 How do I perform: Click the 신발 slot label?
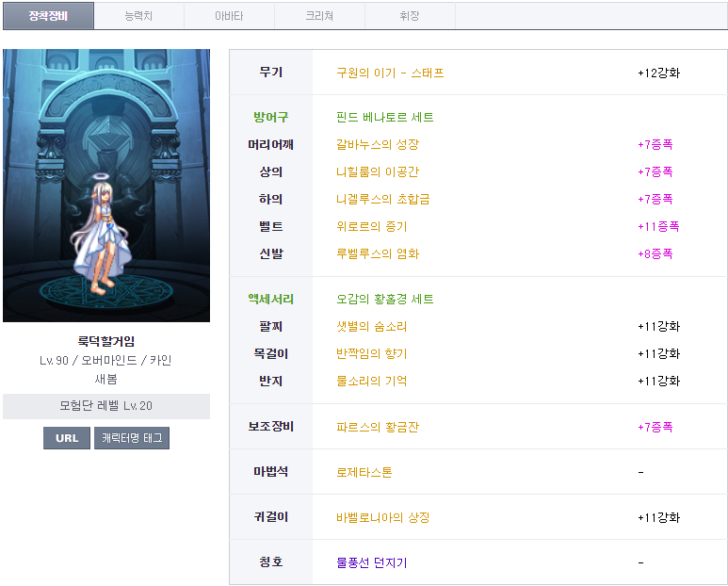click(270, 254)
